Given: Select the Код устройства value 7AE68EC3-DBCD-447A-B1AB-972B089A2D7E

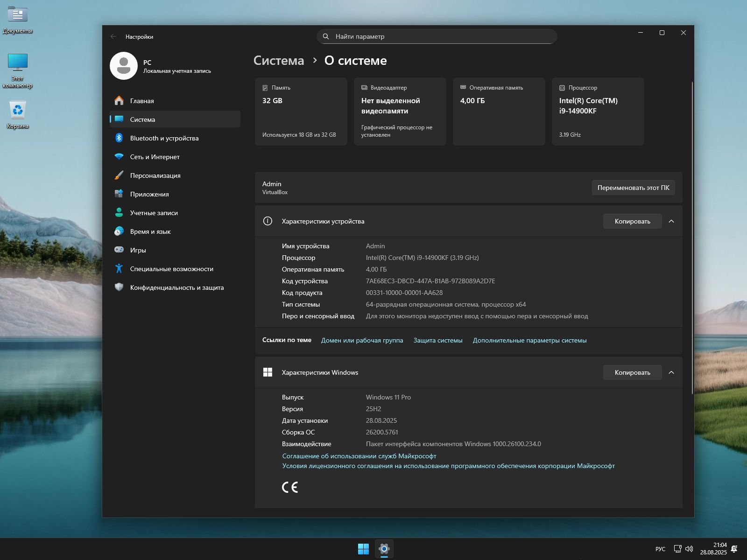Looking at the screenshot, I should click(x=430, y=281).
